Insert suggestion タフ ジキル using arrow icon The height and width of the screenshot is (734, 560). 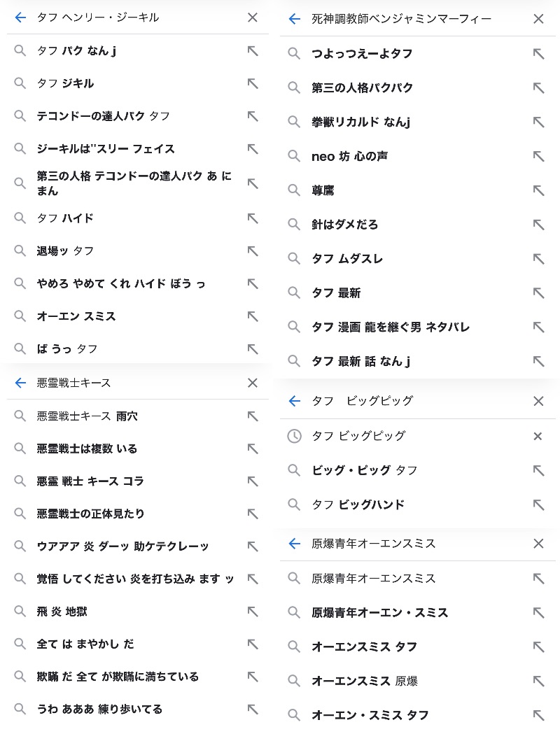click(253, 83)
